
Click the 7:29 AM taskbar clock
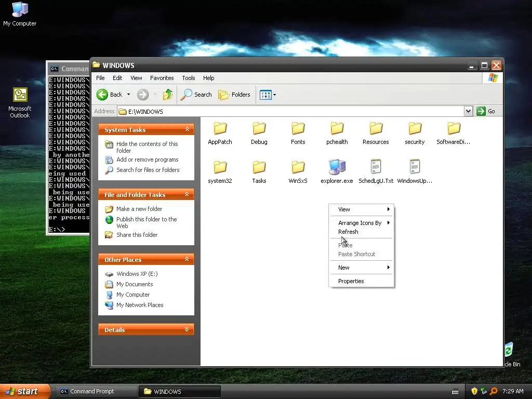tap(513, 391)
